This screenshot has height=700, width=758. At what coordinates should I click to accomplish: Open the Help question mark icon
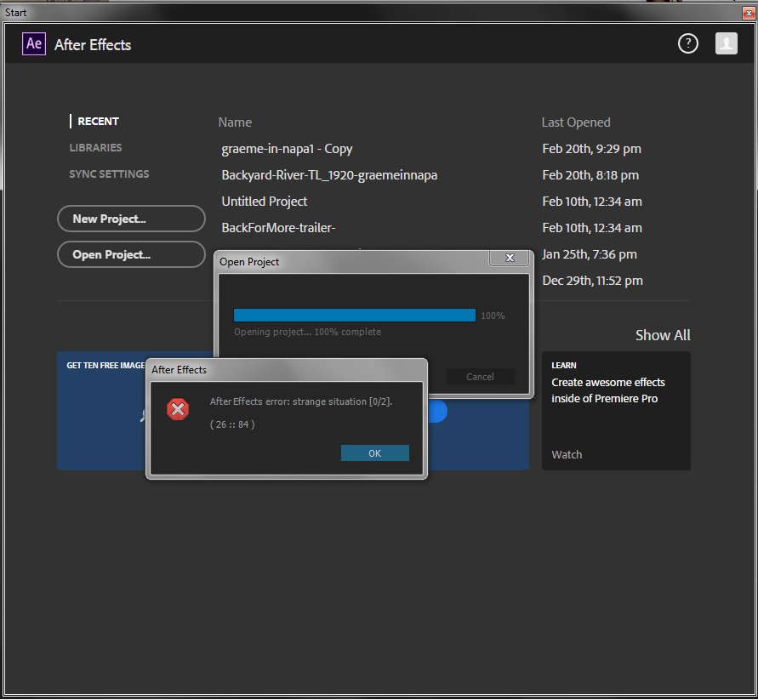tap(687, 43)
